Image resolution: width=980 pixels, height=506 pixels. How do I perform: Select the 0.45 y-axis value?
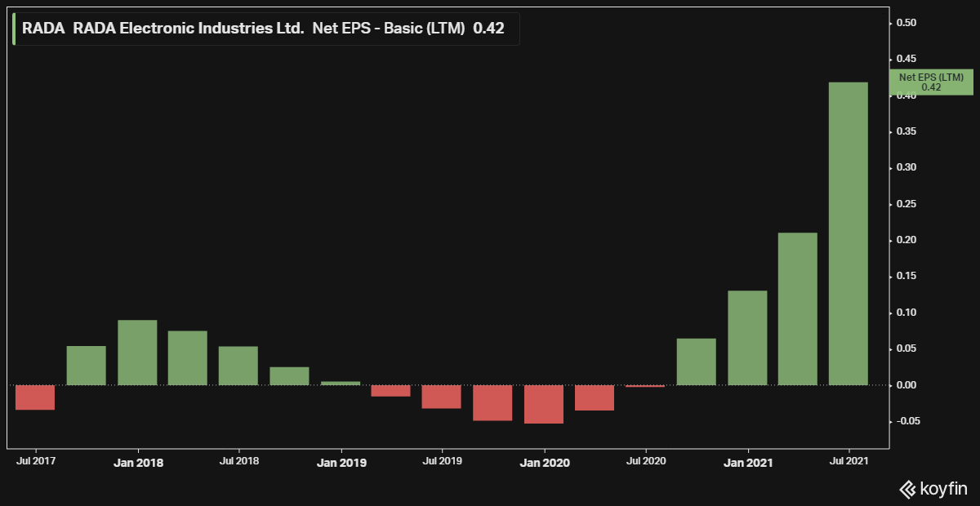coord(905,59)
